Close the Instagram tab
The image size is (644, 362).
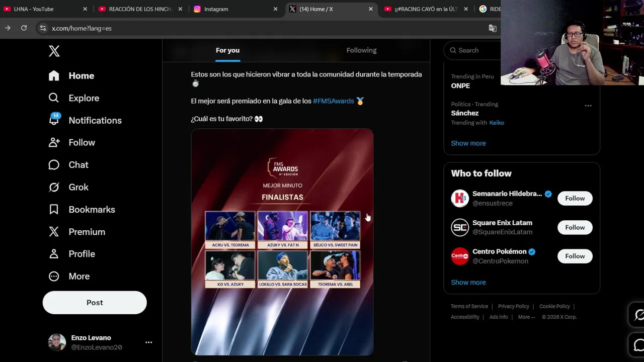(x=275, y=9)
